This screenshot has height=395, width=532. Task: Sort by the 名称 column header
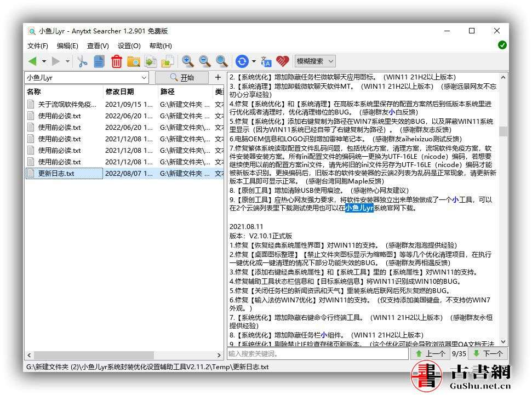pyautogui.click(x=64, y=91)
